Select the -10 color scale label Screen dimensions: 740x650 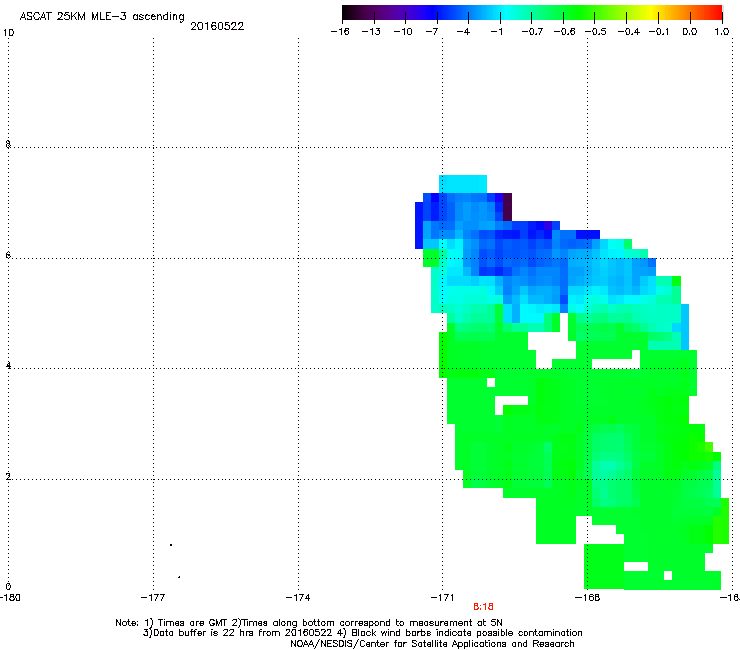click(403, 32)
